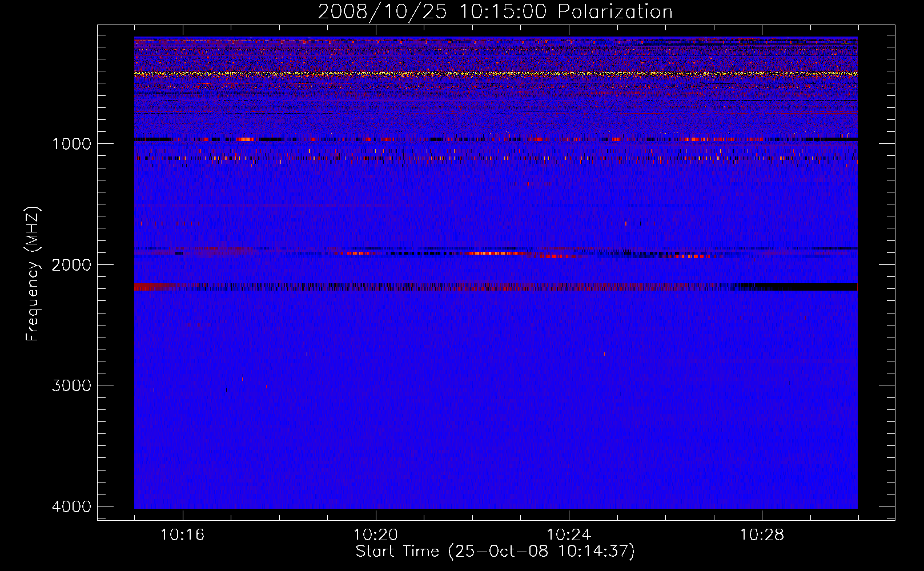Click the solid black band near 2200 MHz

[x=800, y=287]
